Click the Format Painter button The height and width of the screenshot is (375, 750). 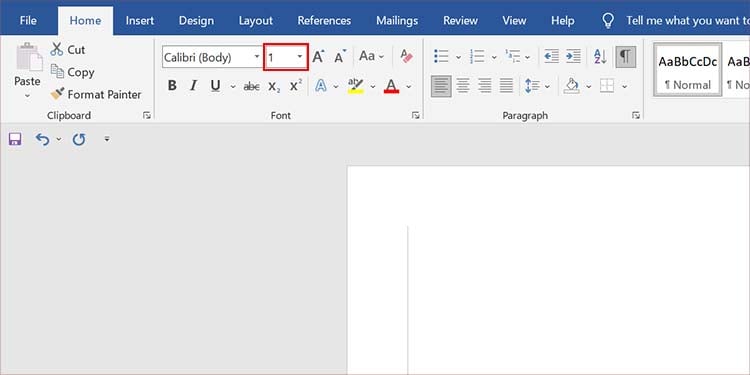coord(96,94)
